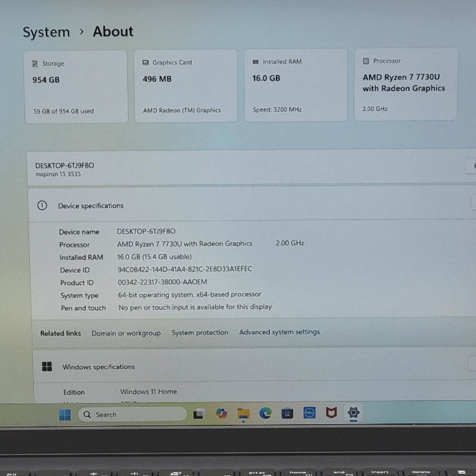Collapse the Windows specifications section header
The height and width of the screenshot is (476, 476).
coord(254,365)
